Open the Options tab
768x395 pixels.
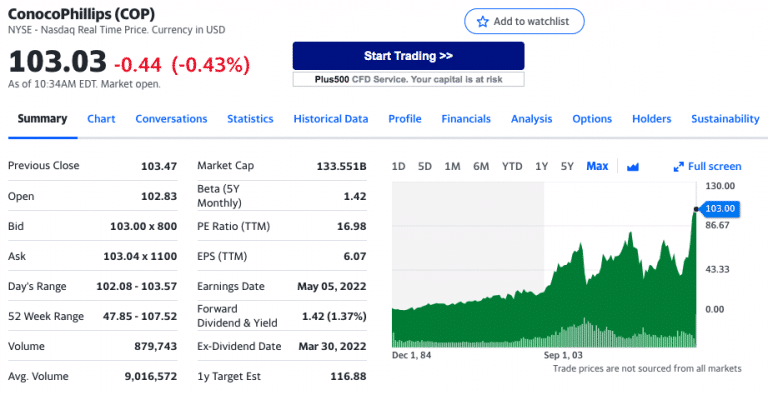pyautogui.click(x=592, y=119)
